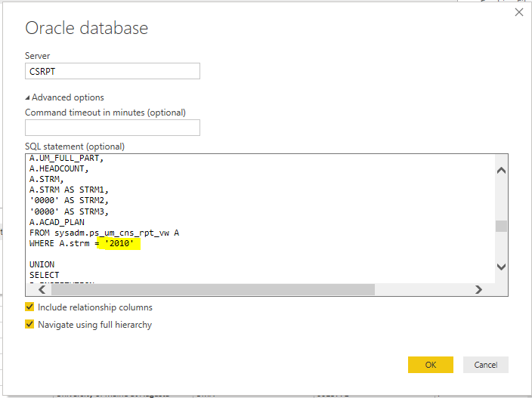
Task: Click the Cancel button
Action: point(485,365)
